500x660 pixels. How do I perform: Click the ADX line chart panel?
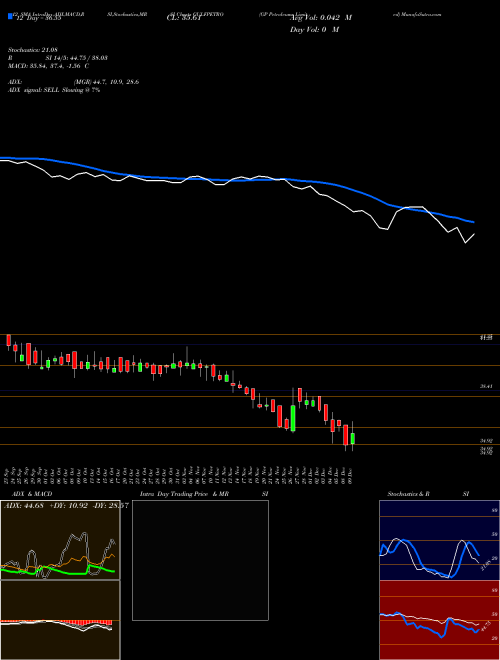(60, 540)
